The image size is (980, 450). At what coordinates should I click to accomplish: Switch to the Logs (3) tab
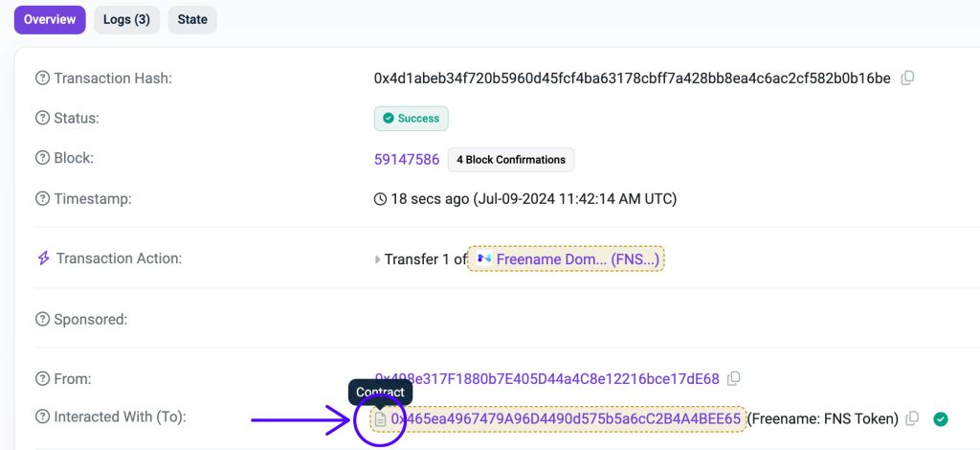click(x=126, y=20)
